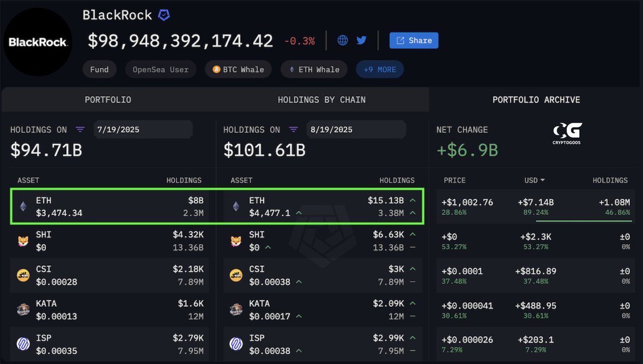Screen dimensions: 643x364
Task: Click the $4.32K SHI value
Action: tap(188, 234)
